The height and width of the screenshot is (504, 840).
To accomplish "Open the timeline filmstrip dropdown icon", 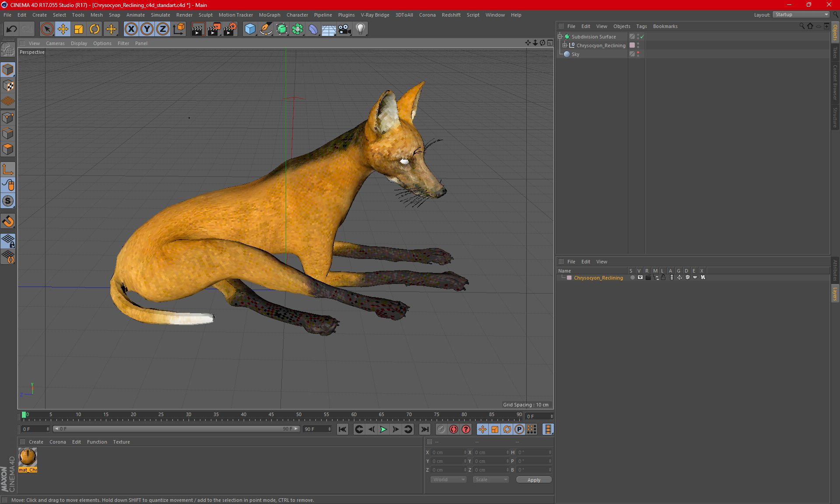I will point(548,430).
